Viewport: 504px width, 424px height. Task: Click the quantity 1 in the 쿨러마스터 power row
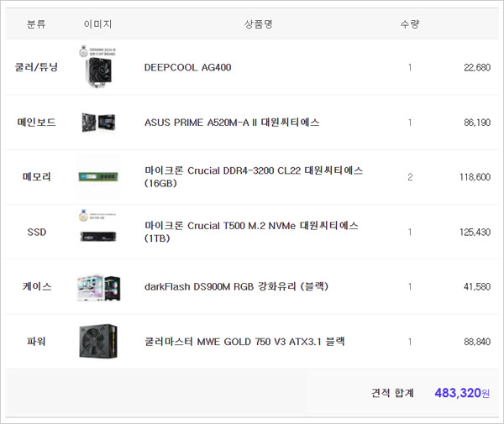coord(410,342)
